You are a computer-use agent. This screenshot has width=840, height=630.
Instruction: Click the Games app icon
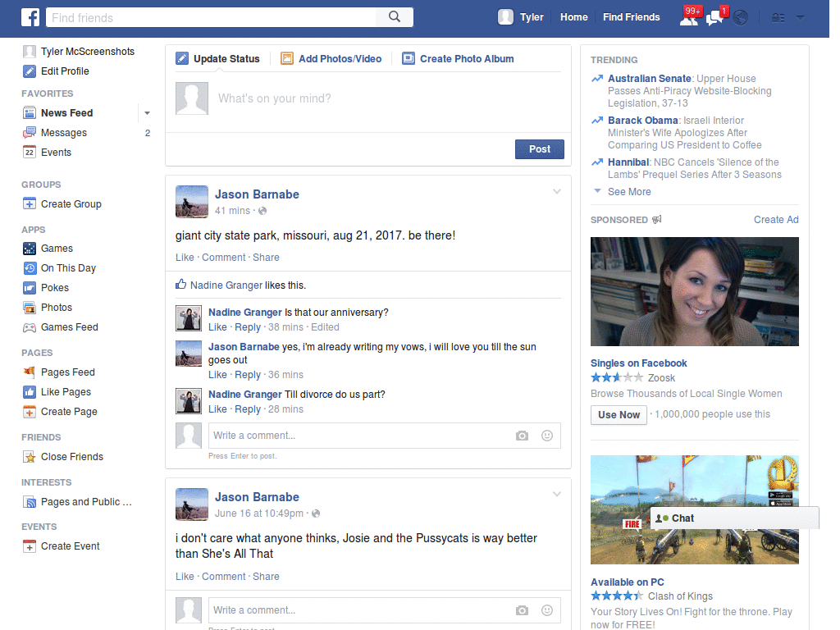(x=30, y=249)
